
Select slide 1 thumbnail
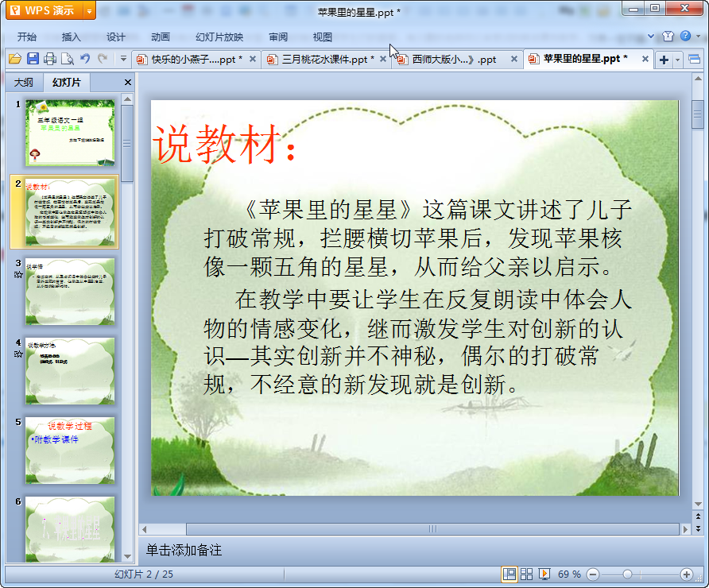click(x=70, y=133)
